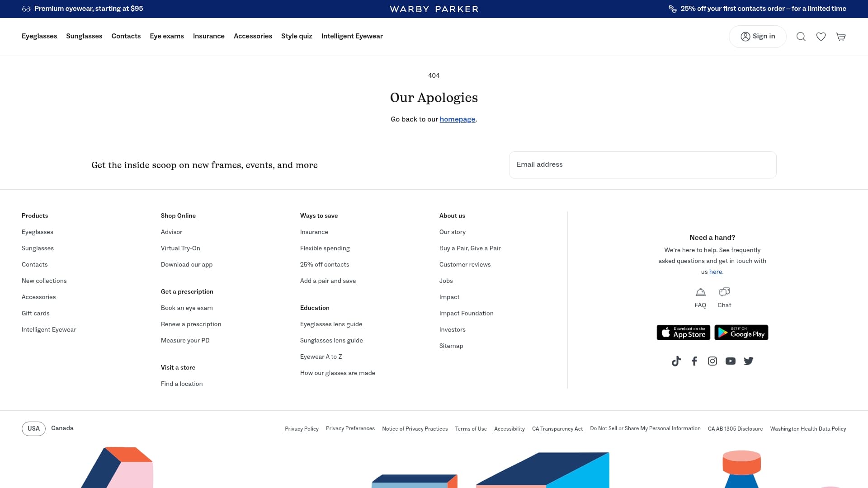Download on the App Store badge
The image size is (868, 488).
[683, 333]
